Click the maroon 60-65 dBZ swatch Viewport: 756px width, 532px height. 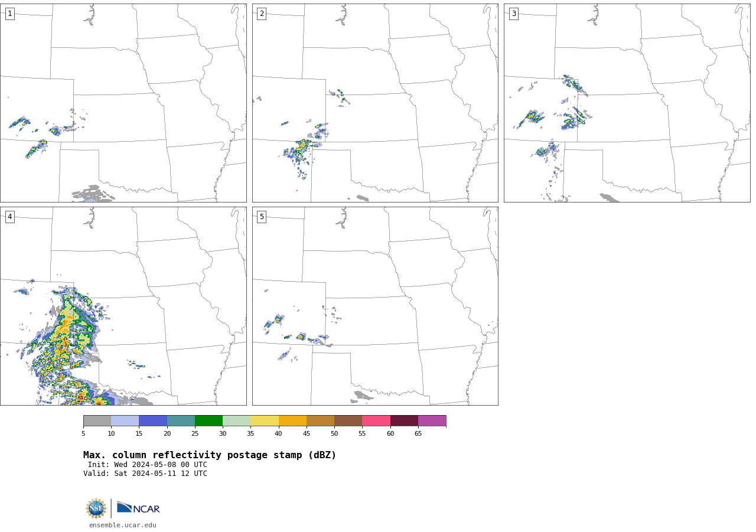coord(404,421)
